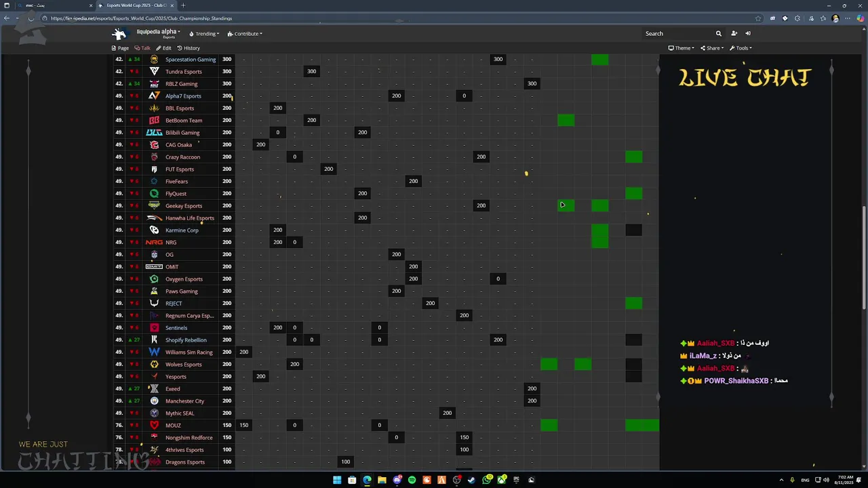Viewport: 868px width, 488px height.
Task: Open the Alpha7 Esports team link
Action: pos(183,96)
